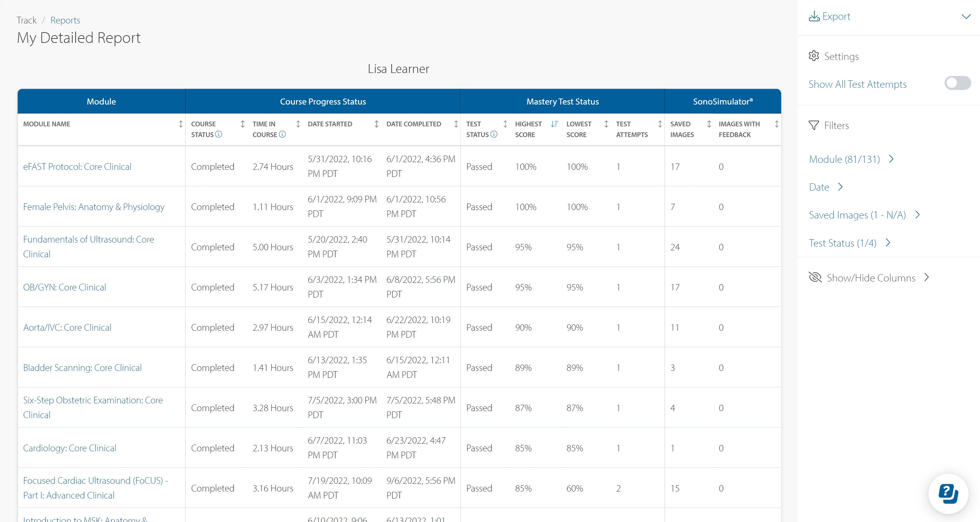Click Time in Course info icon
The height and width of the screenshot is (522, 980).
[282, 134]
